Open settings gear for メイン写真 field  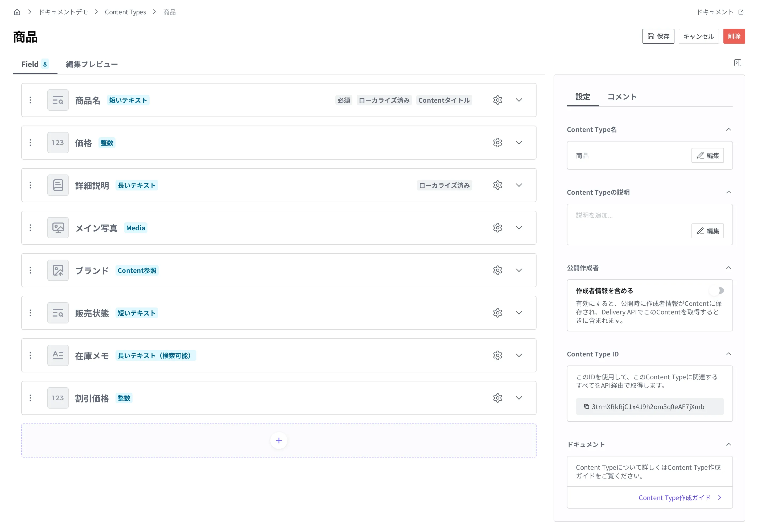tap(497, 228)
